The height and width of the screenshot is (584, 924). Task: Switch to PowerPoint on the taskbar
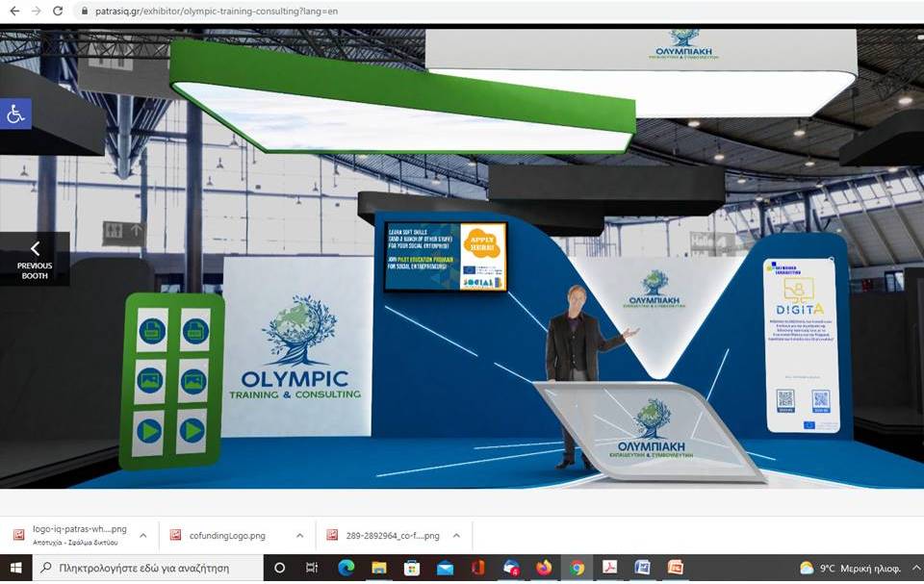pos(676,568)
